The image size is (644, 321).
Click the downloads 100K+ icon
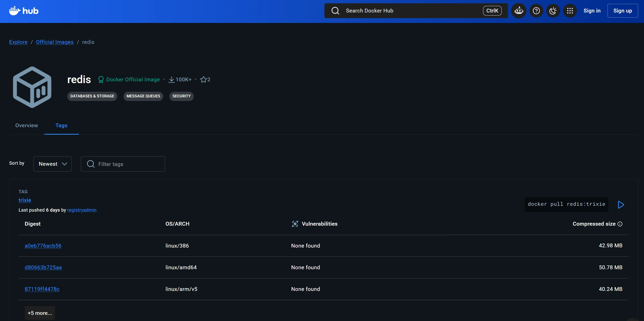click(x=172, y=80)
